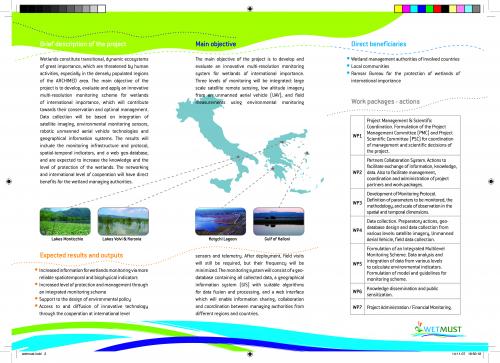Click the yellow swatch in color bar
The image size is (500, 363).
click(x=398, y=9)
